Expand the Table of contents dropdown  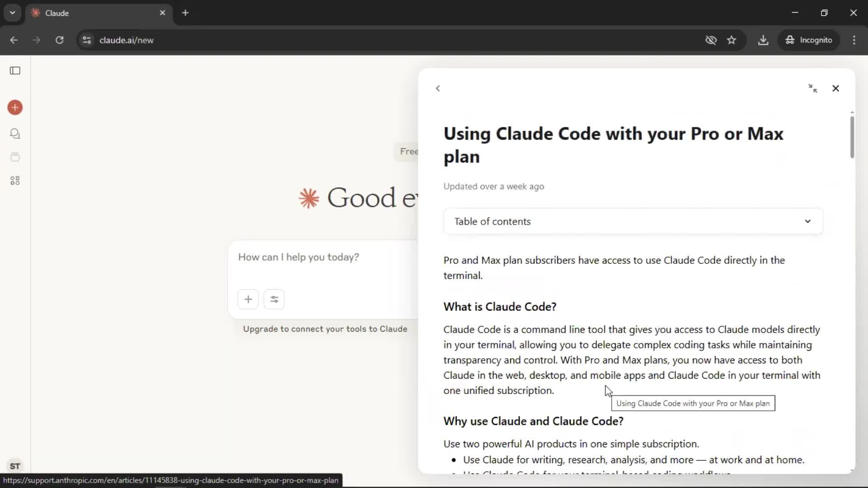tap(633, 221)
